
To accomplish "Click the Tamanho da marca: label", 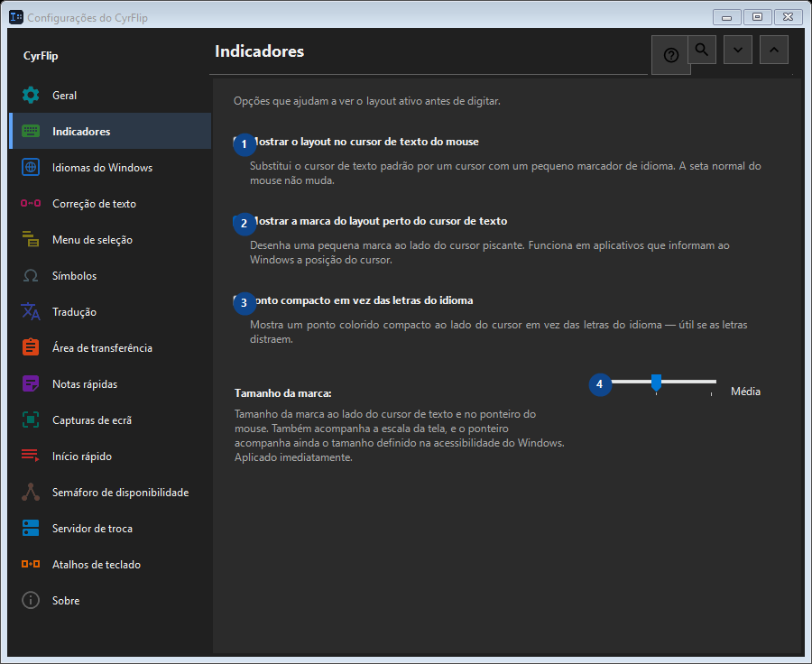I will point(282,393).
